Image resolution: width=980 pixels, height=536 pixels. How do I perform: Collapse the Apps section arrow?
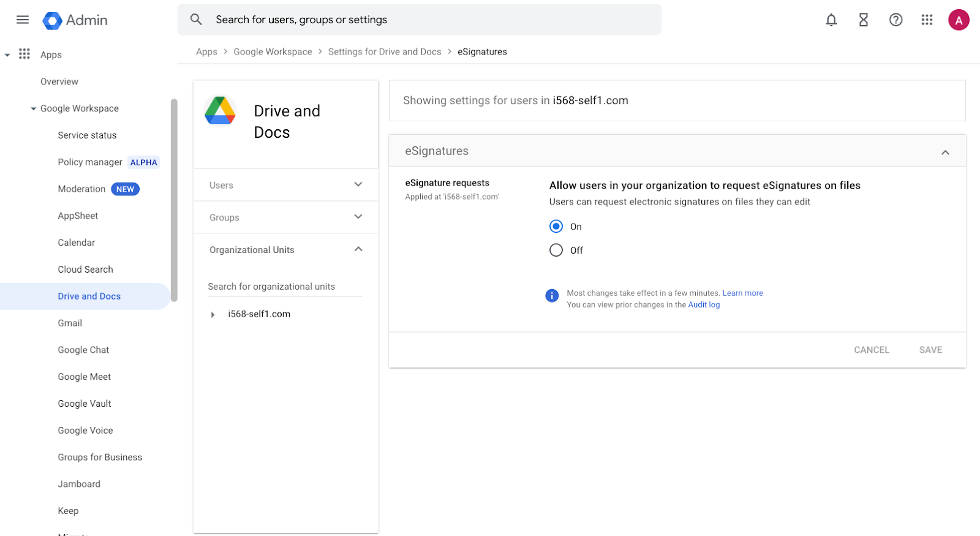click(7, 55)
